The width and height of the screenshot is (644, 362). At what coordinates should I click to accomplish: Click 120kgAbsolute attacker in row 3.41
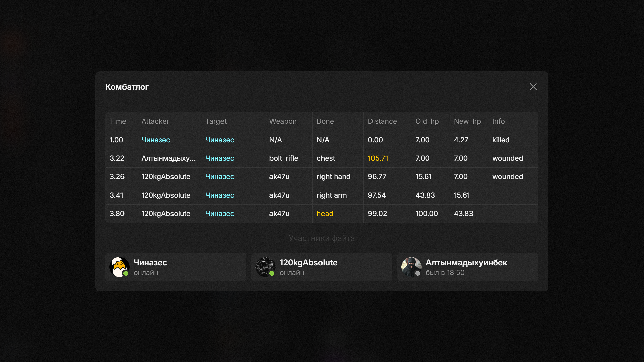[166, 195]
